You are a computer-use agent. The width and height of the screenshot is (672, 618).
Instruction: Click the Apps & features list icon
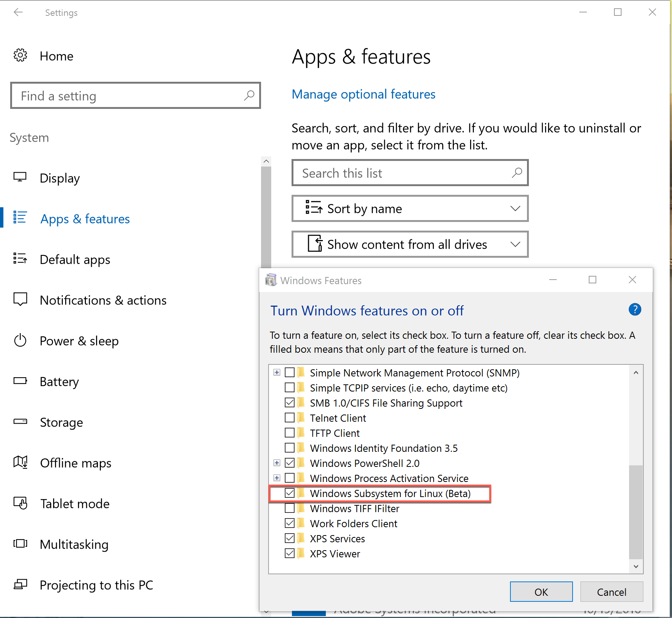point(20,217)
